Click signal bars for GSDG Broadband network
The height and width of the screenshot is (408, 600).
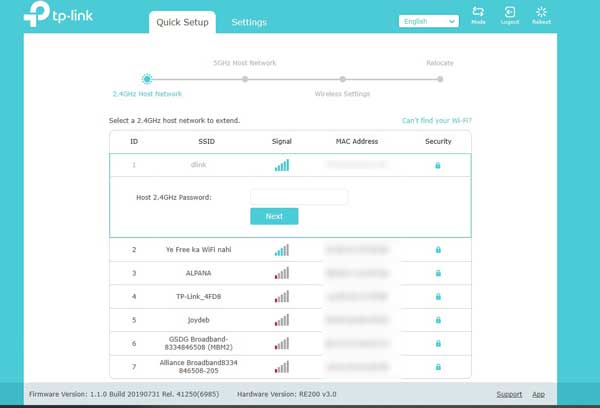pos(282,344)
